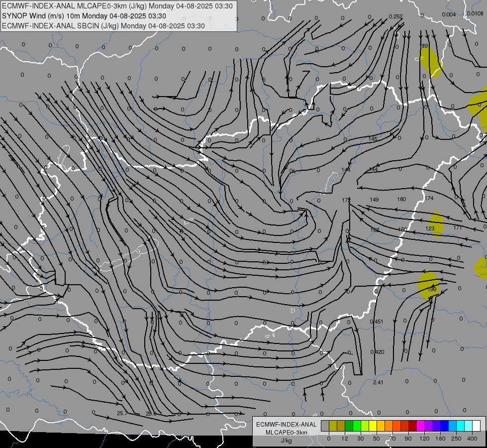The height and width of the screenshot is (448, 487).
Task: Select the dark green legend swatch
Action: coord(349,426)
